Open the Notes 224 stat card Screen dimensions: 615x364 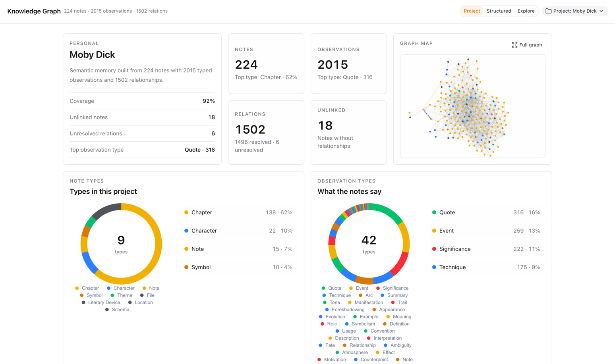(x=266, y=64)
